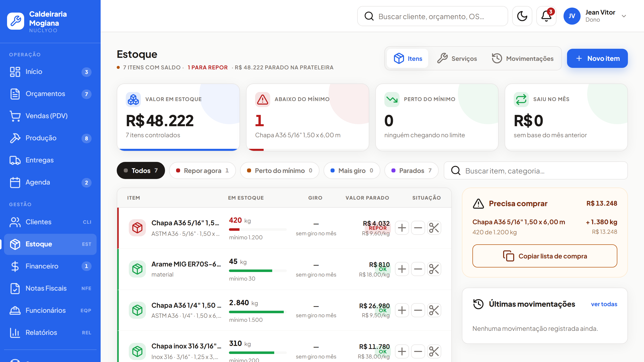Open the Movimentações tab
644x362 pixels.
tap(522, 58)
